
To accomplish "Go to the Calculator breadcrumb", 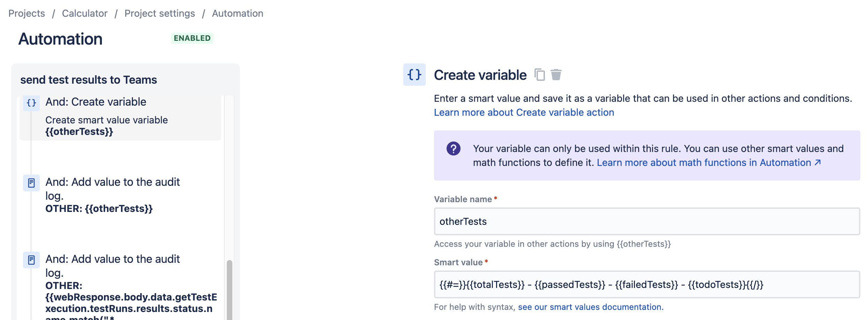I will [x=85, y=13].
